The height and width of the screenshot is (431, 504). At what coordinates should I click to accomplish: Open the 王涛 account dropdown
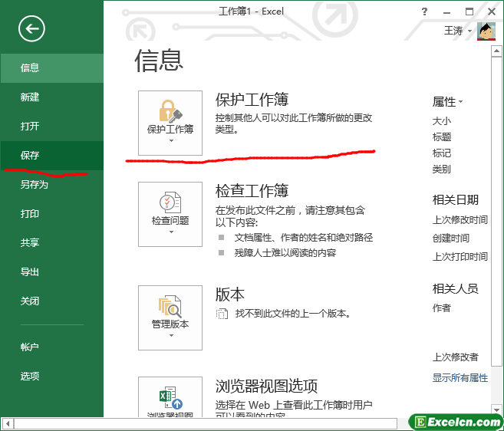coord(459,31)
